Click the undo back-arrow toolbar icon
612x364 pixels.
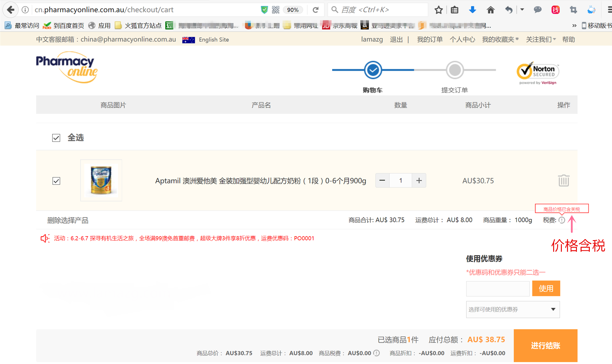pyautogui.click(x=509, y=10)
